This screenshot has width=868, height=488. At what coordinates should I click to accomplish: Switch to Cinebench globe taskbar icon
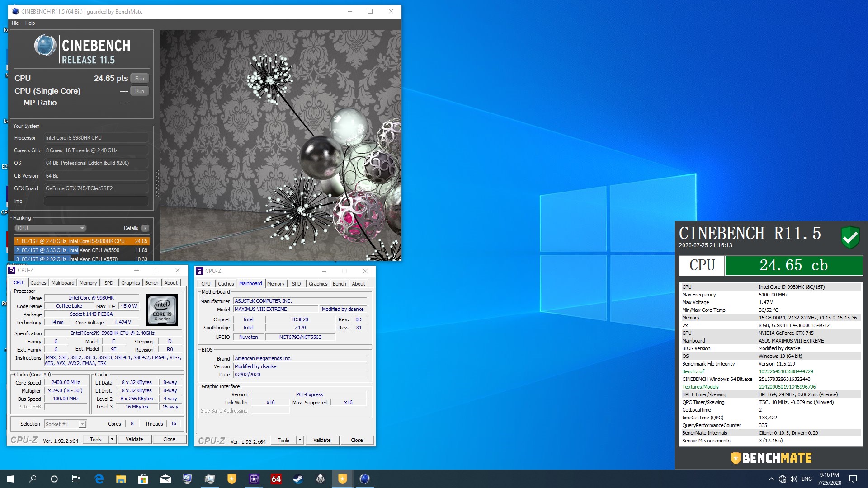(x=365, y=479)
